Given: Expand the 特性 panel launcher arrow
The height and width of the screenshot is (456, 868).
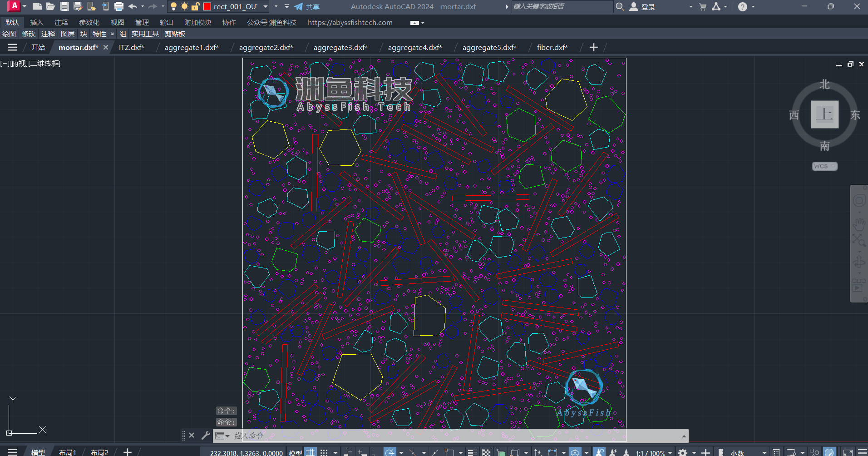Looking at the screenshot, I should point(112,34).
